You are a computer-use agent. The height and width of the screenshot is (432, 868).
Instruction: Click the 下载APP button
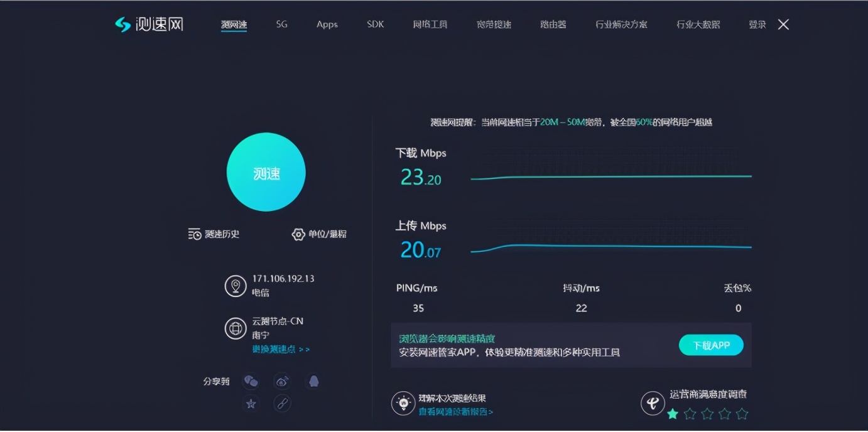coord(711,345)
